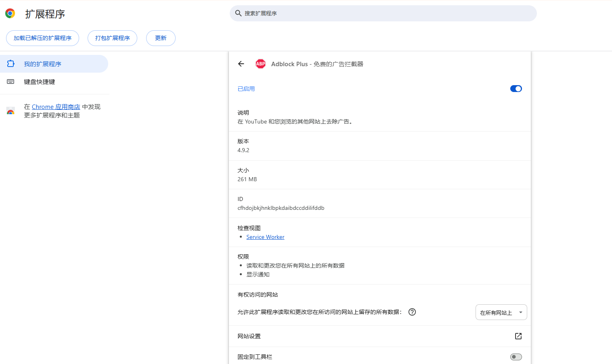
Task: Click the Adblock Plus extension title text
Action: coord(317,64)
